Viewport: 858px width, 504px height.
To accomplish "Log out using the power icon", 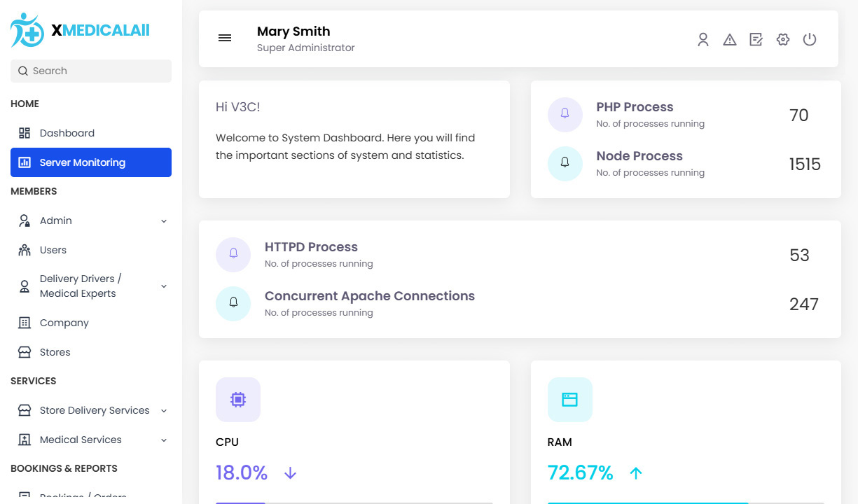I will pyautogui.click(x=810, y=40).
